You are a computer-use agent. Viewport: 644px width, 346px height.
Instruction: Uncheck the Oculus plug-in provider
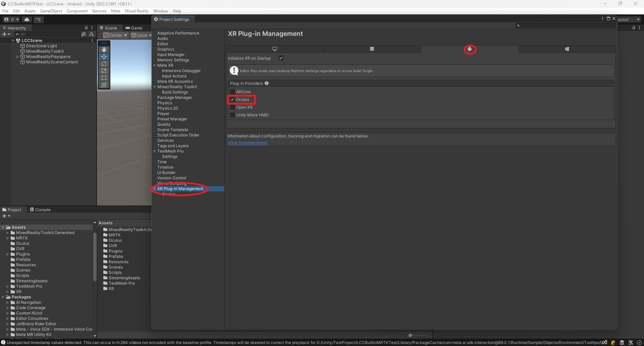pos(232,99)
